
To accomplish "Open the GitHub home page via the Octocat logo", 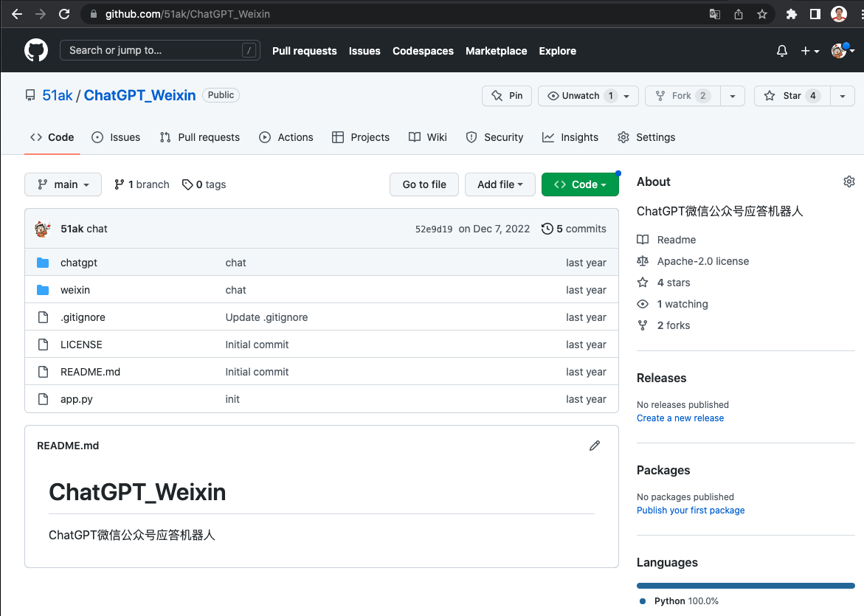I will (35, 49).
